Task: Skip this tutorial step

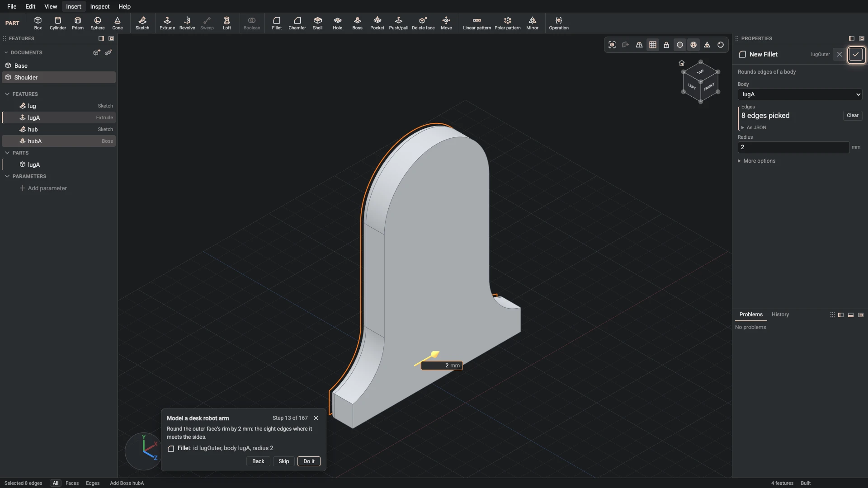Action: (x=283, y=461)
